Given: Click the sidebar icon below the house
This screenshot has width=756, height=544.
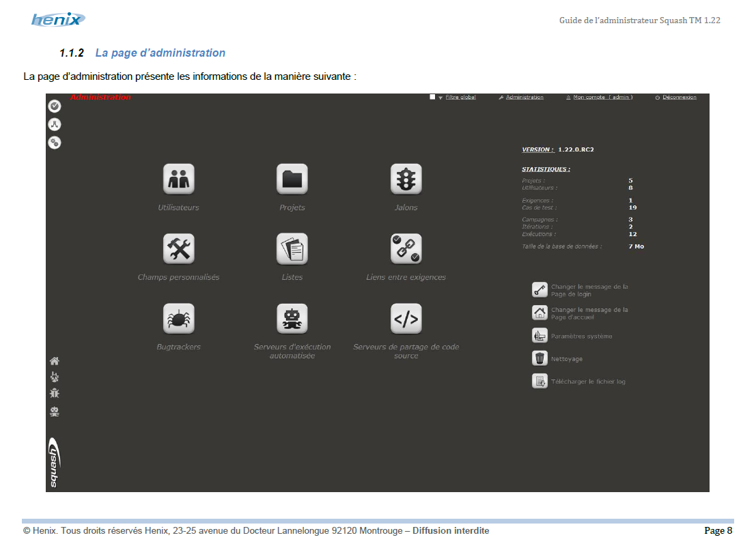Looking at the screenshot, I should click(x=55, y=377).
